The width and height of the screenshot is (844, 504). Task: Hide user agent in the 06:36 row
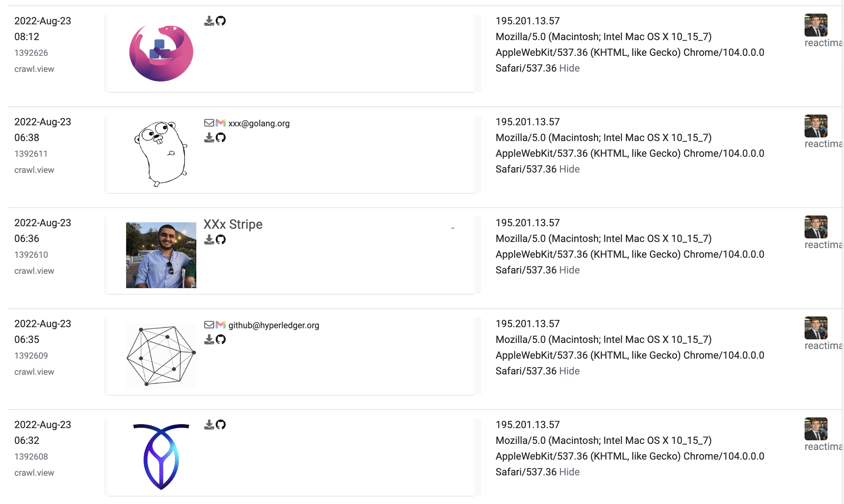pyautogui.click(x=569, y=270)
